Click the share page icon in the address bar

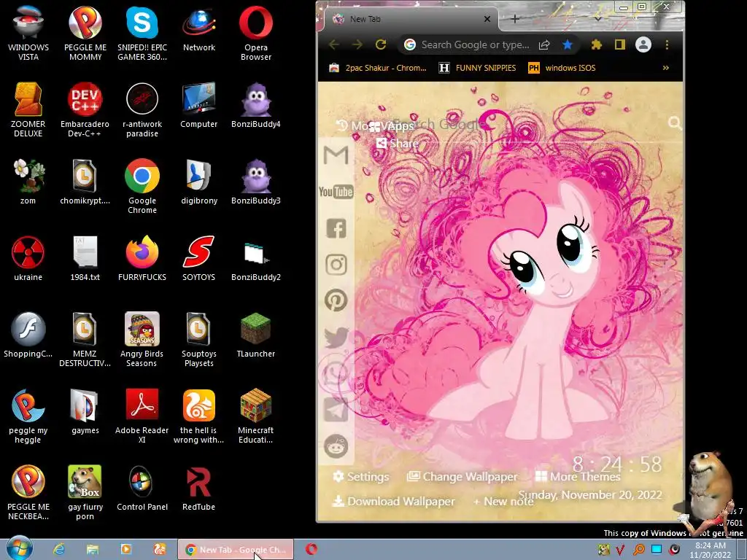(x=544, y=44)
